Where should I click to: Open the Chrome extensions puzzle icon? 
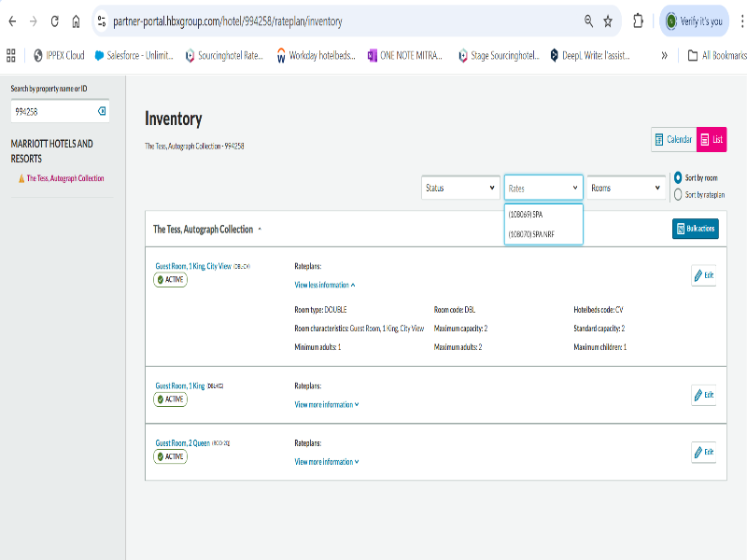click(639, 21)
